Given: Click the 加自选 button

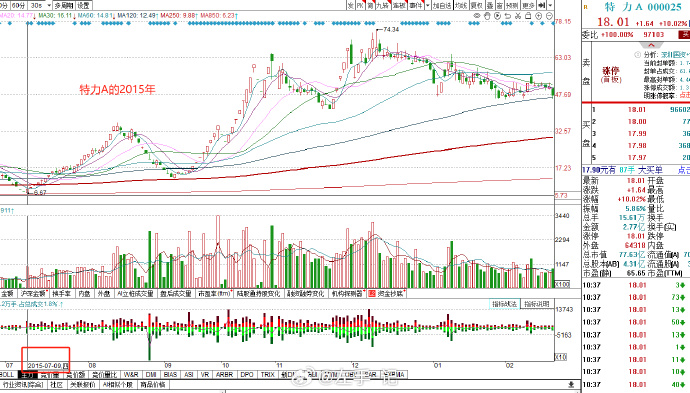Looking at the screenshot, I should (x=442, y=5).
